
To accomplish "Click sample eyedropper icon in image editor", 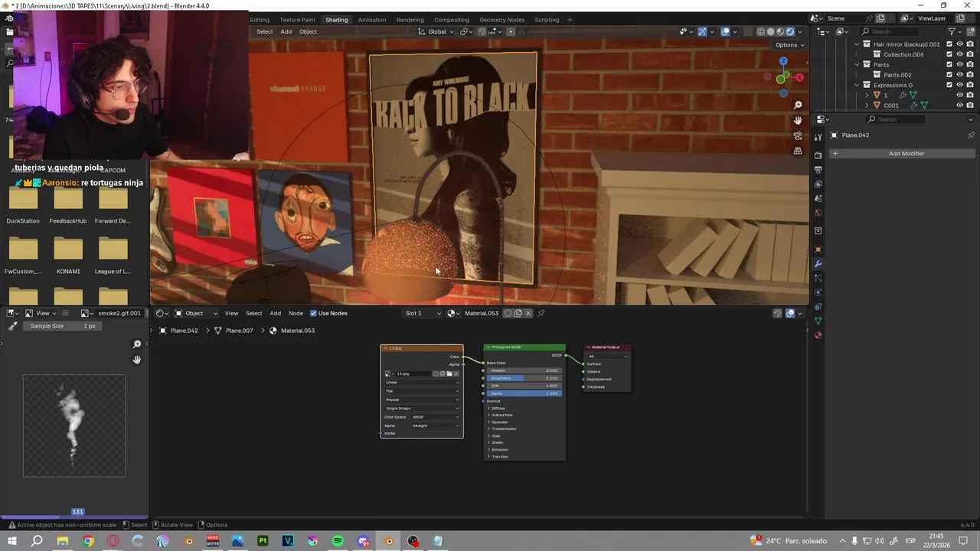I will coord(12,326).
